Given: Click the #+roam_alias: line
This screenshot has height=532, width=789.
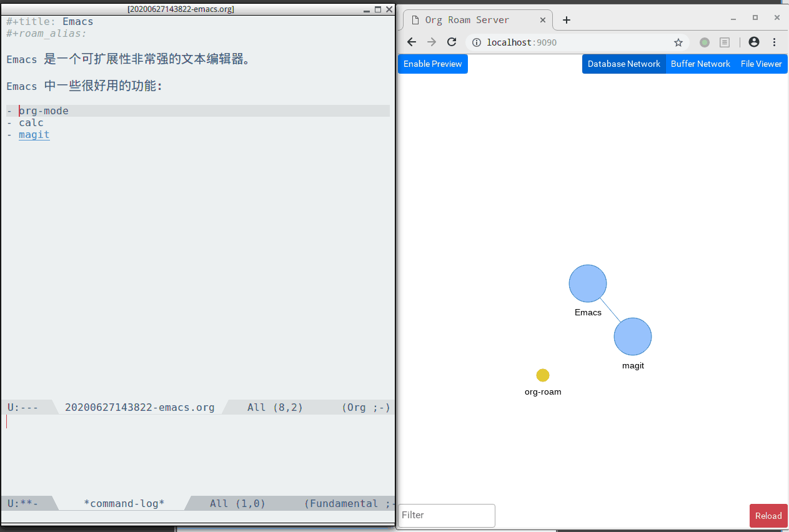Looking at the screenshot, I should [x=47, y=34].
